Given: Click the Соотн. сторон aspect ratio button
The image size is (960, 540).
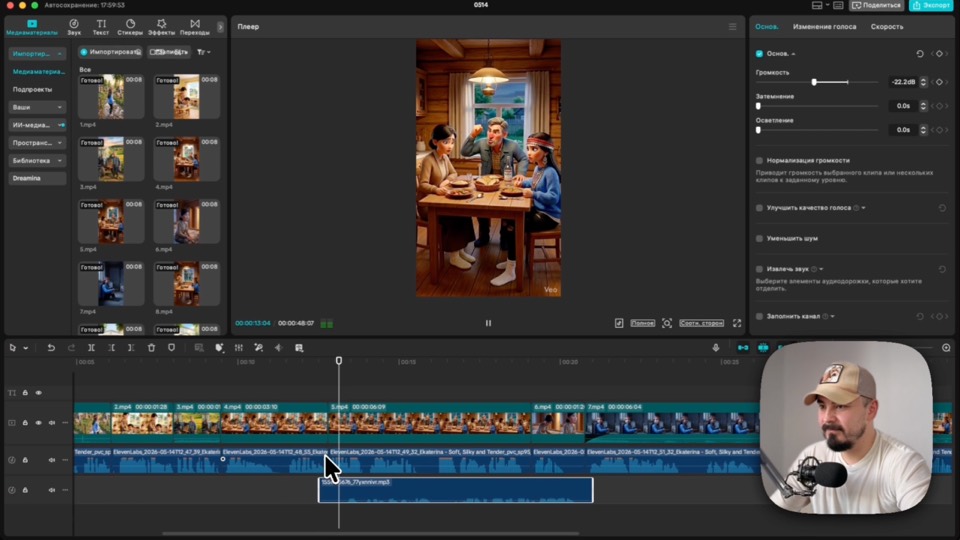Looking at the screenshot, I should [x=701, y=323].
